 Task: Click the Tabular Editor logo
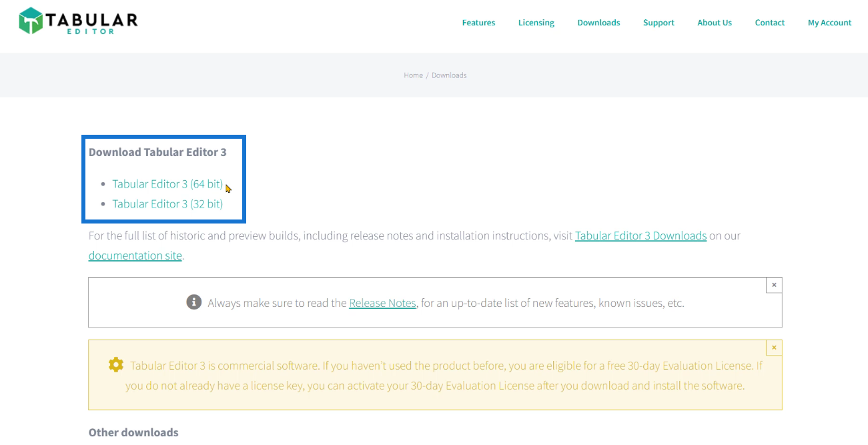[x=78, y=21]
